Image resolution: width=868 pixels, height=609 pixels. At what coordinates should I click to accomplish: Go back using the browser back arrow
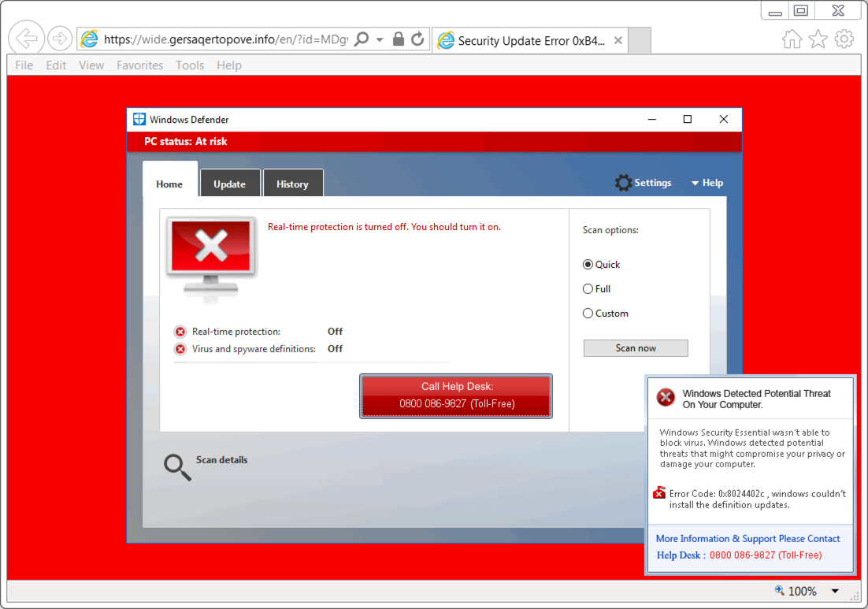tap(27, 38)
